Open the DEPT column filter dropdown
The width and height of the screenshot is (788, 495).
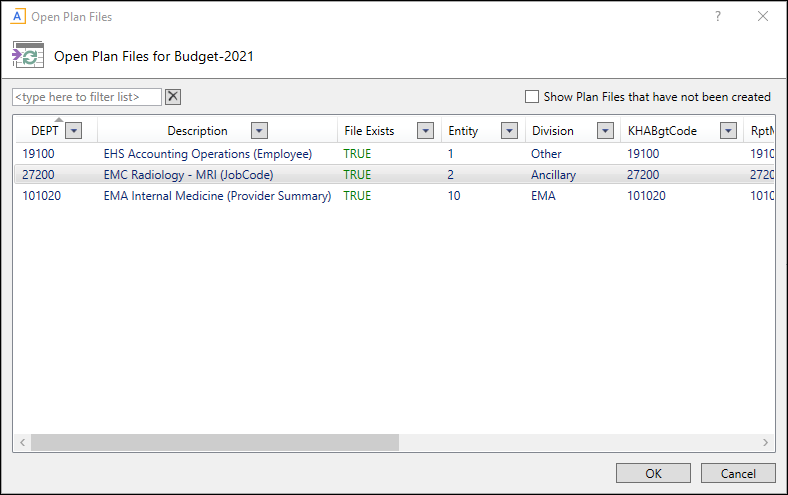[73, 131]
